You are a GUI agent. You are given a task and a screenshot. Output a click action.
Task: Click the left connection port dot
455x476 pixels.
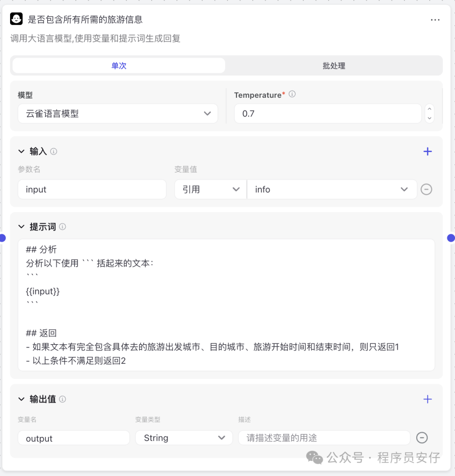3,238
